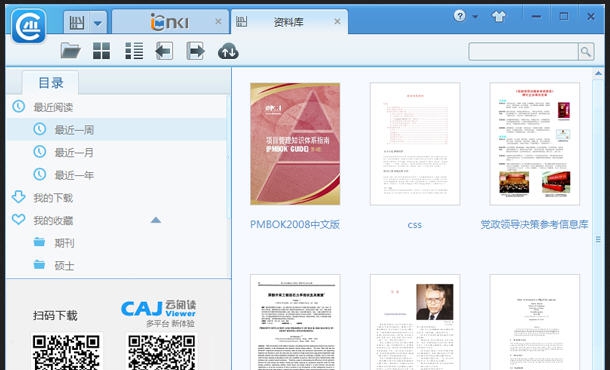The width and height of the screenshot is (610, 370).
Task: Click the css title link
Action: (x=415, y=225)
